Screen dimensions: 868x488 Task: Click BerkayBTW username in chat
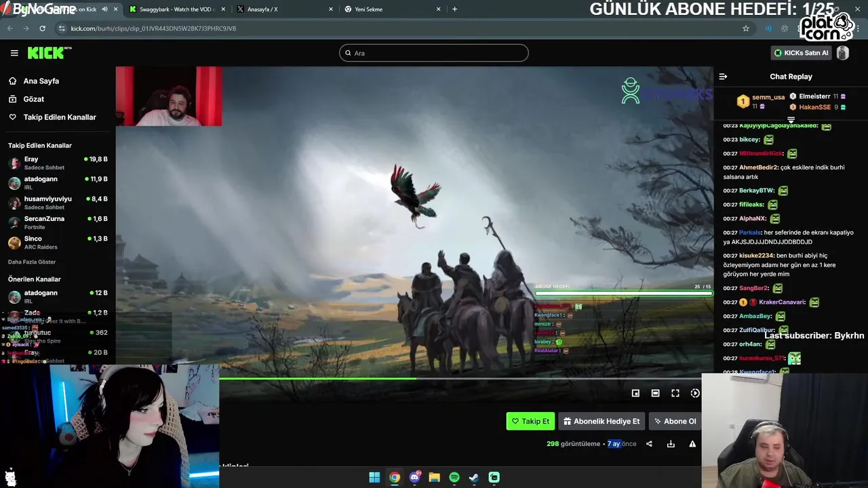click(x=756, y=190)
